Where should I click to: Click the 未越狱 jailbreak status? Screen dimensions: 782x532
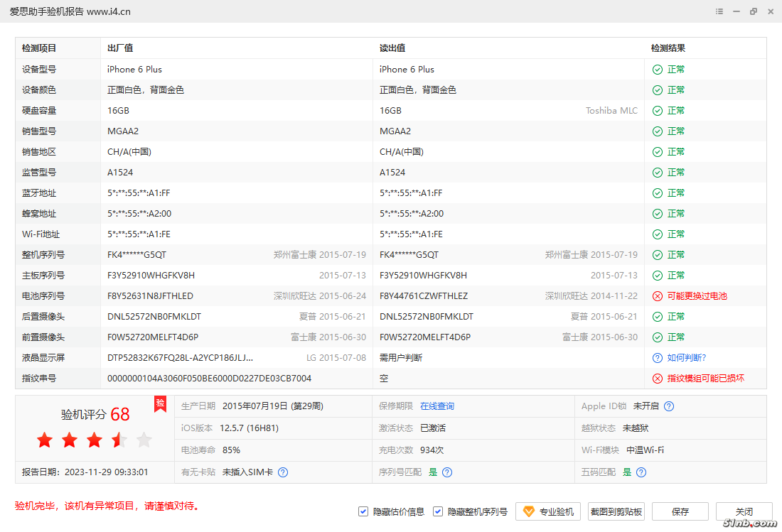pos(636,428)
